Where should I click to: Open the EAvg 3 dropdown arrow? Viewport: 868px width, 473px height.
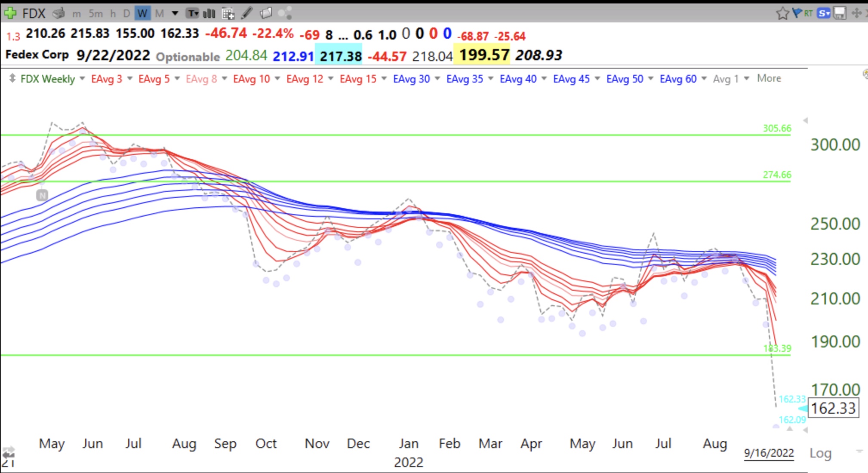click(x=129, y=79)
